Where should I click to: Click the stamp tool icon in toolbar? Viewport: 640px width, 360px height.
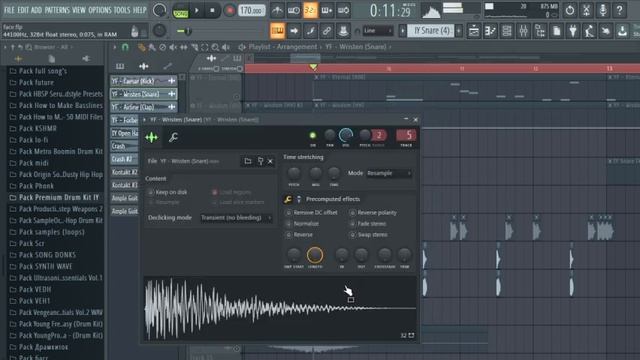point(343,31)
